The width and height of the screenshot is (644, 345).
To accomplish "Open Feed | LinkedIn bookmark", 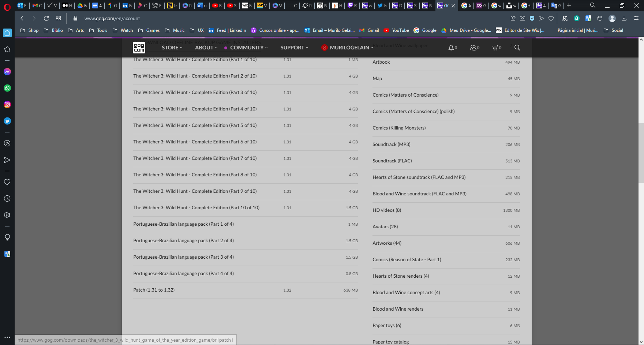I will click(227, 30).
